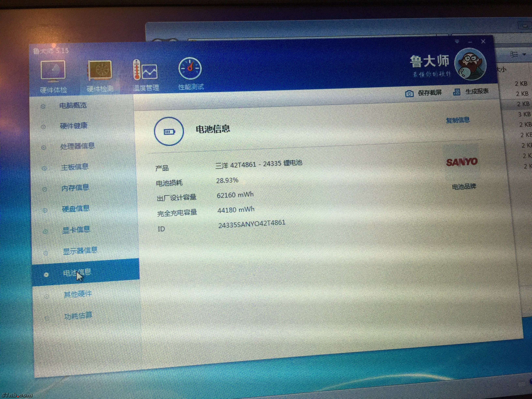
Task: Click the 鲁大师 5.15 title text
Action: point(51,51)
